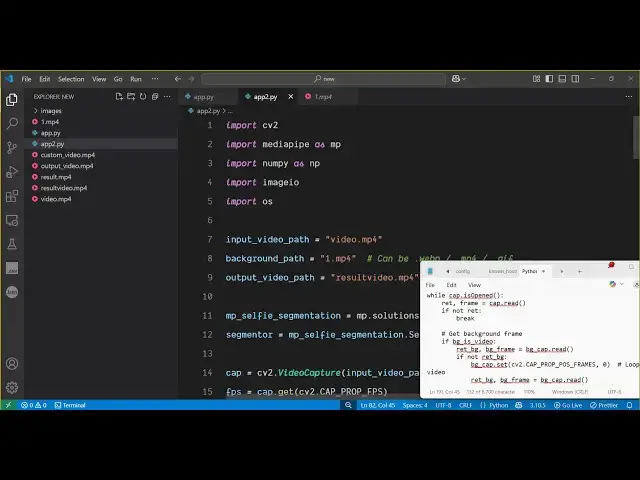Open Notepad Copilot dropdown chevron

point(621,284)
